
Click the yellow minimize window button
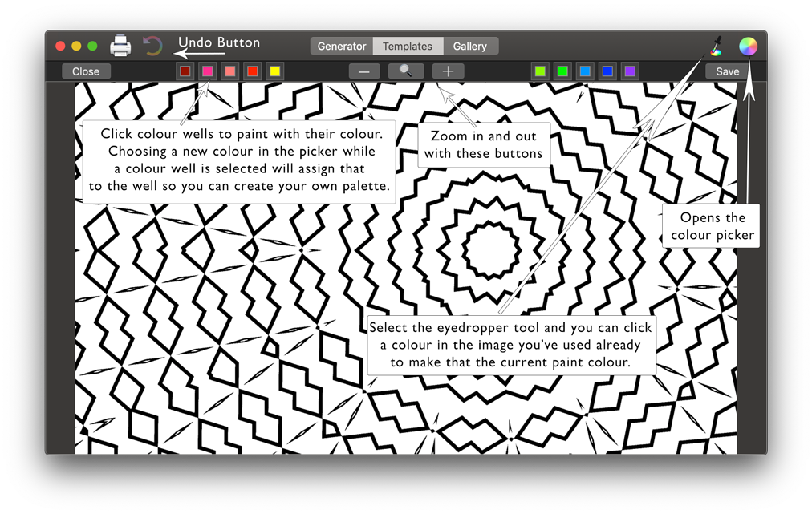coord(76,46)
